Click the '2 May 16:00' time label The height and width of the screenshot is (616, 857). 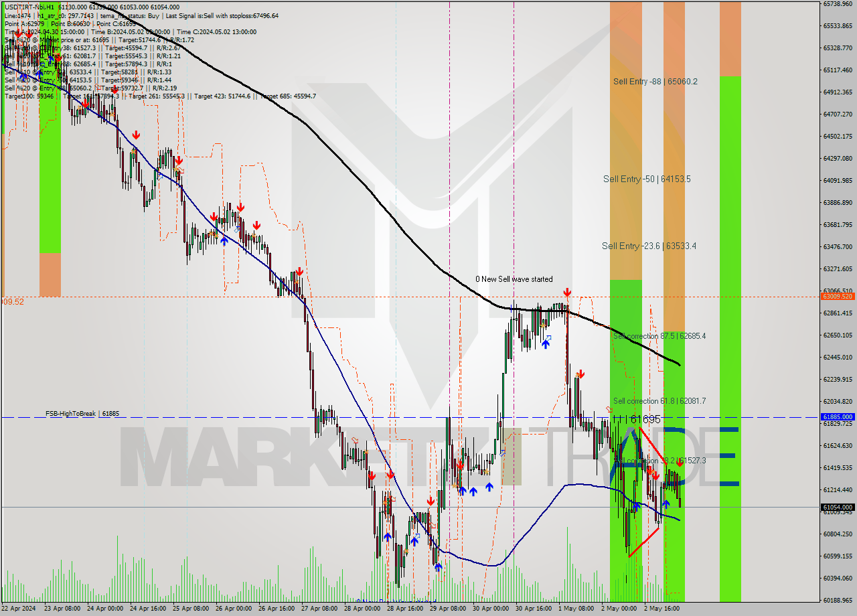click(x=662, y=609)
